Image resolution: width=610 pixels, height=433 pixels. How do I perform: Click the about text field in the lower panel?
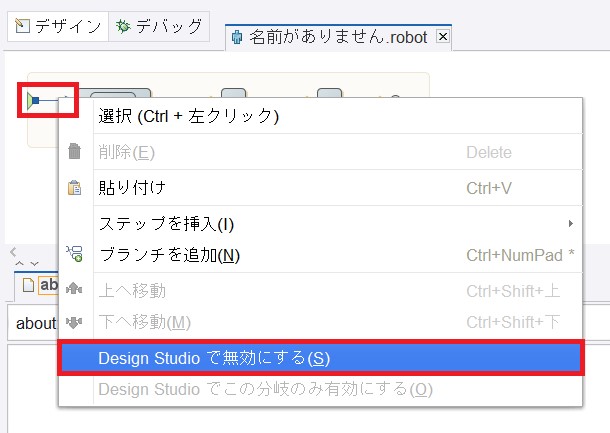pyautogui.click(x=33, y=323)
